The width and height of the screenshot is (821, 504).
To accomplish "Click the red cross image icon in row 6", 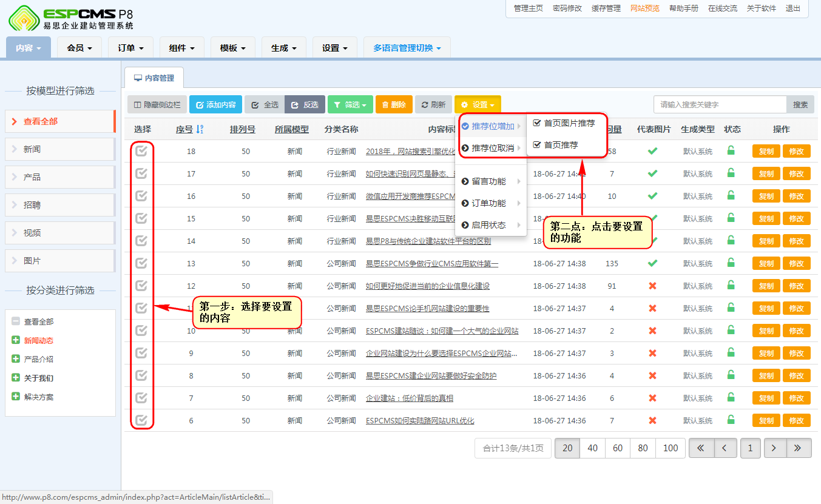I will (653, 420).
